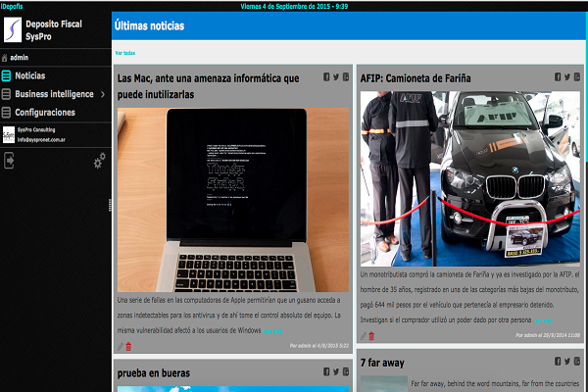
Task: Click the 'Últimas noticias' header title
Action: tap(149, 25)
